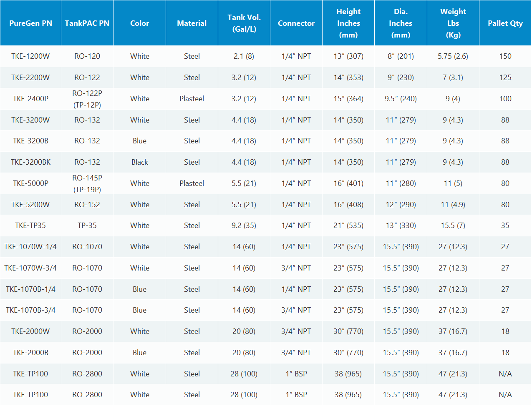Select the Material column header
Viewport: 532px width, 406px height.
[192, 23]
